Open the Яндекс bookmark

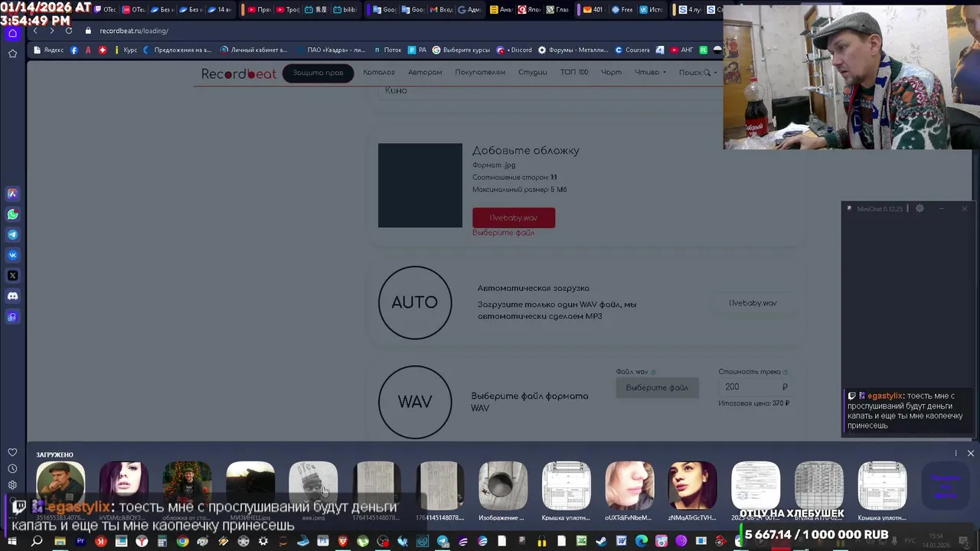49,50
